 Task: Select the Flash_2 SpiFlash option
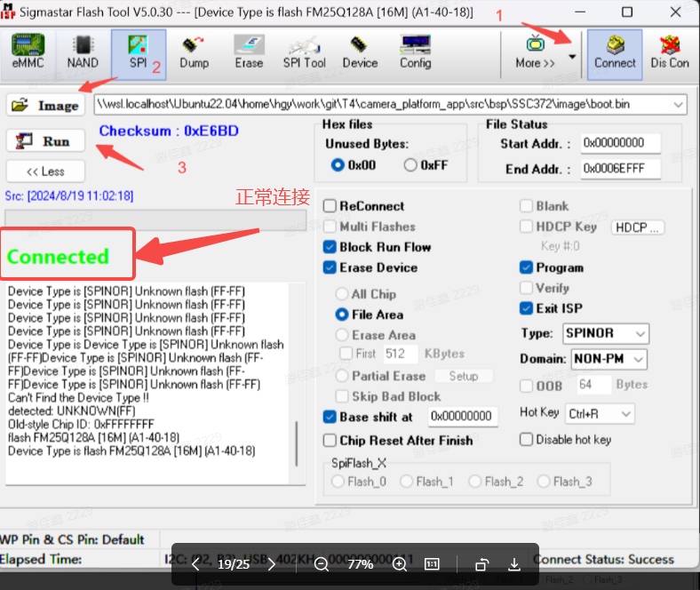475,482
